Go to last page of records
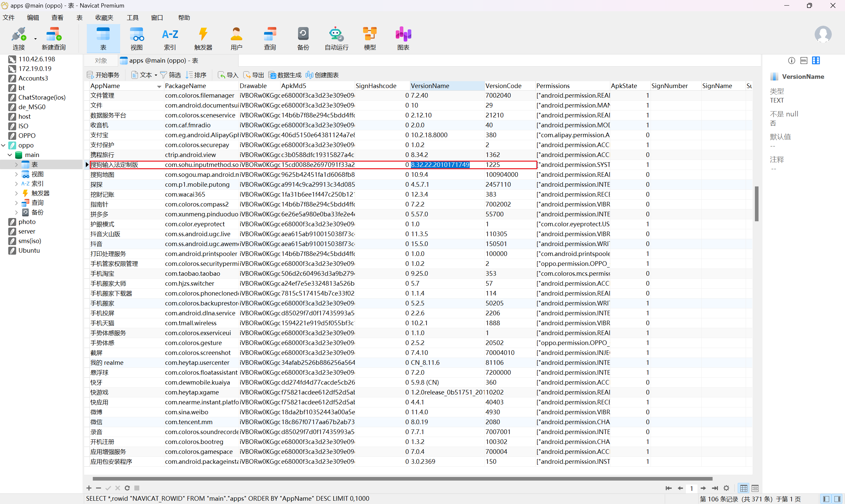 click(x=715, y=488)
